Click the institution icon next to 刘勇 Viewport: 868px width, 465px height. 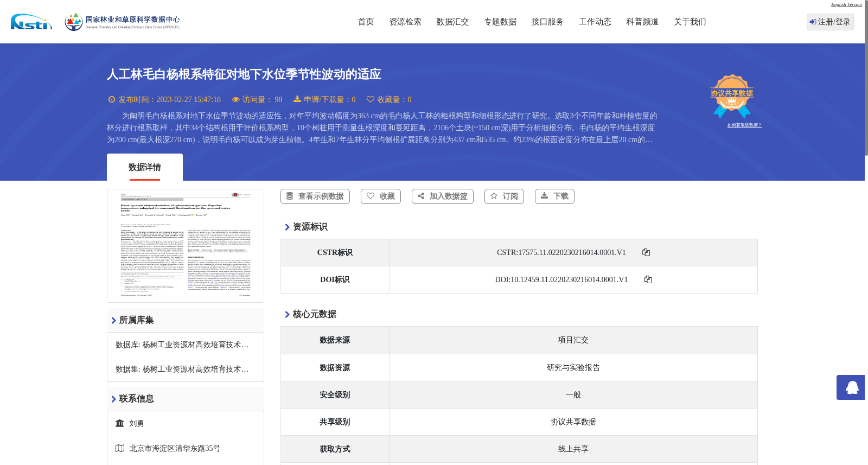(x=120, y=423)
